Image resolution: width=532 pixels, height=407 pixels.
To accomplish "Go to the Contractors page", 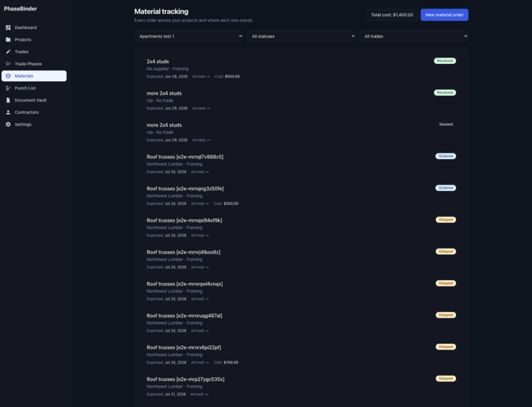I will [x=34, y=112].
